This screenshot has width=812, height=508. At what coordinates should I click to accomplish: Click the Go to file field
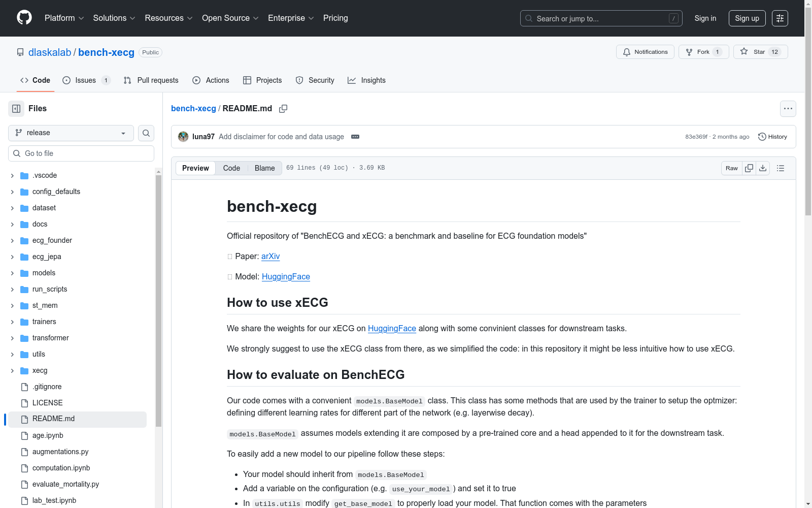[81, 153]
